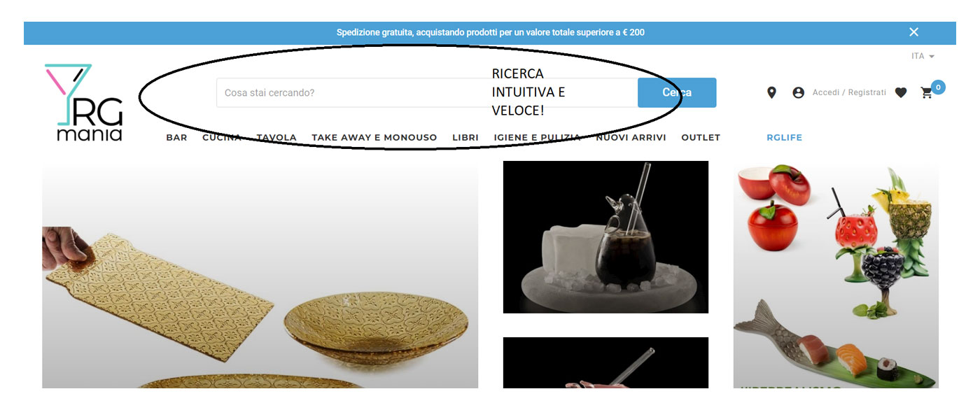
Task: Open the CUCINA menu category
Action: tap(222, 138)
